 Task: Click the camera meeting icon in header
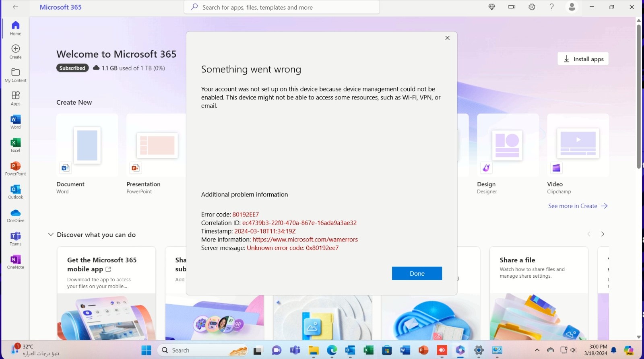coord(512,7)
